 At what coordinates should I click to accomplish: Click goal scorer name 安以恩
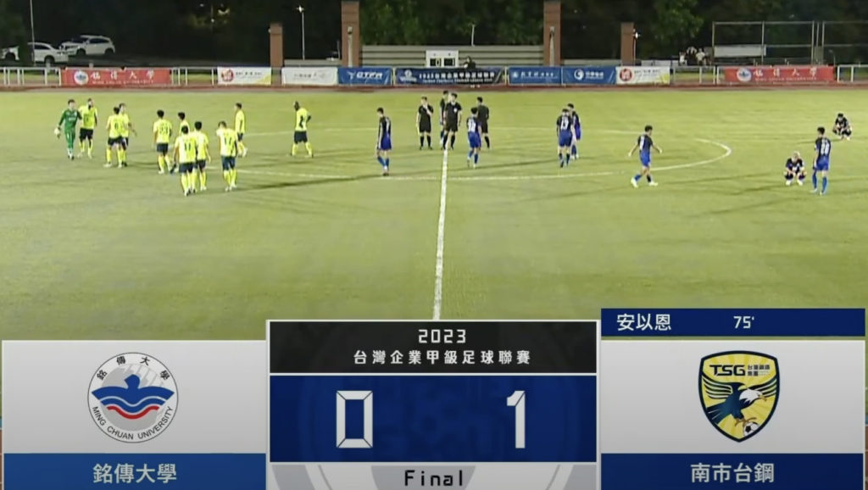[x=644, y=322]
